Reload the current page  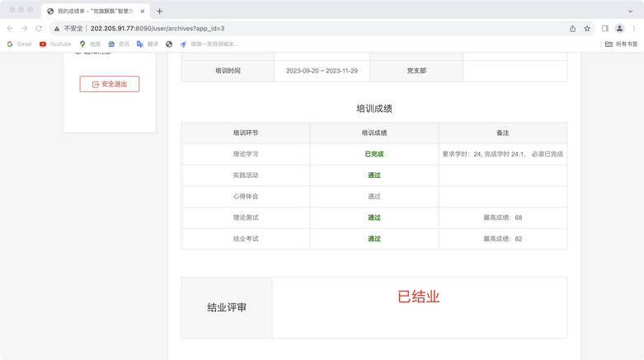point(38,28)
